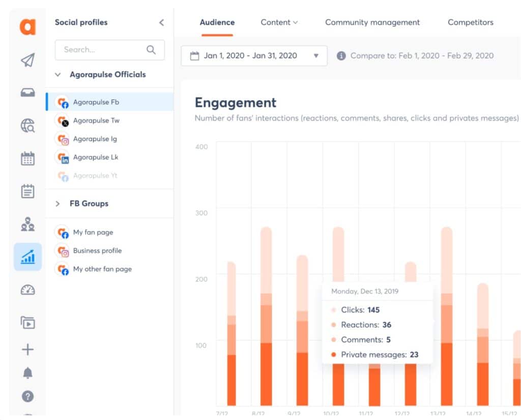Screen dimensions: 521x420
Task: Open the dashboard speedometer icon
Action: point(27,290)
